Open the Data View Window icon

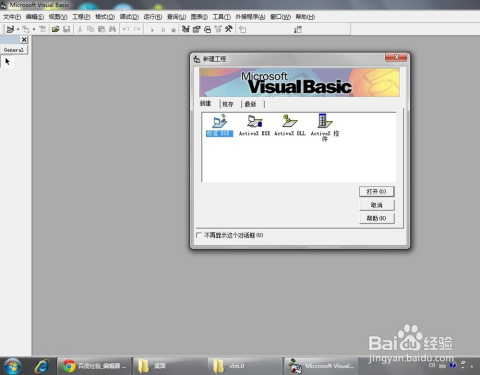pos(243,29)
